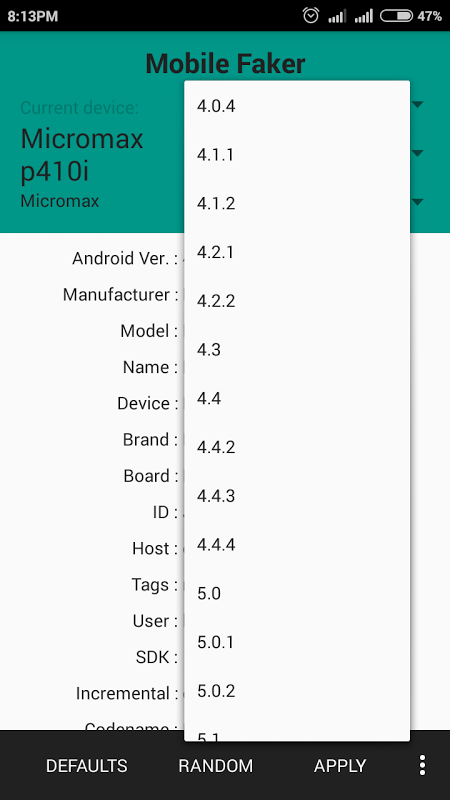450x800 pixels.
Task: Pick version 4.3 in the dropdown list
Action: tap(297, 350)
